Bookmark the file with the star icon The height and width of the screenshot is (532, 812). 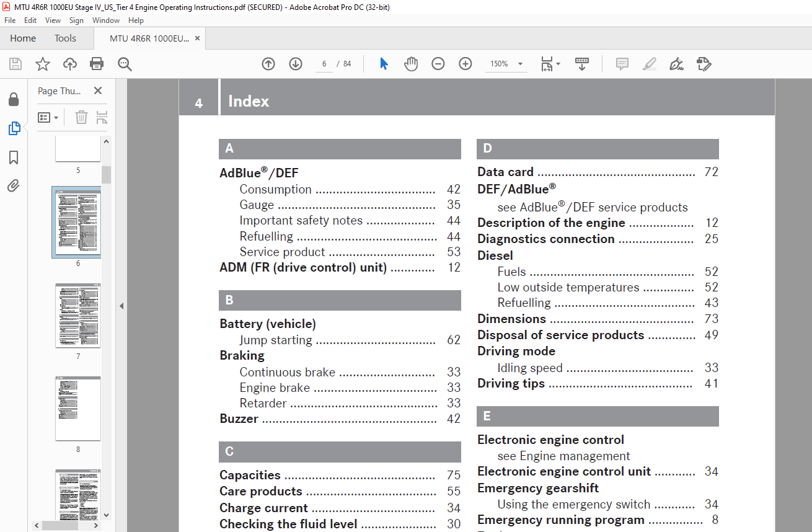[42, 64]
